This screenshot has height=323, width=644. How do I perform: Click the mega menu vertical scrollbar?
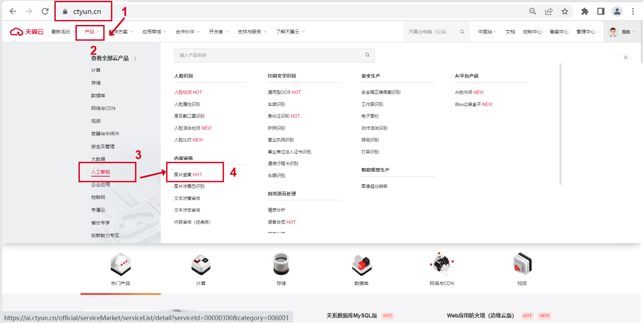coord(561,124)
